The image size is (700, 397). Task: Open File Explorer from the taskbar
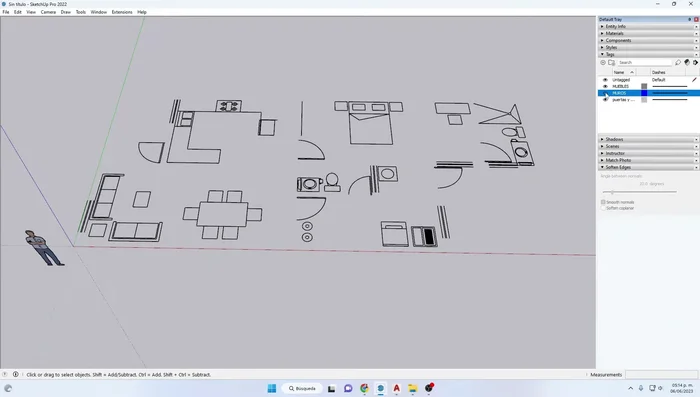(412, 388)
